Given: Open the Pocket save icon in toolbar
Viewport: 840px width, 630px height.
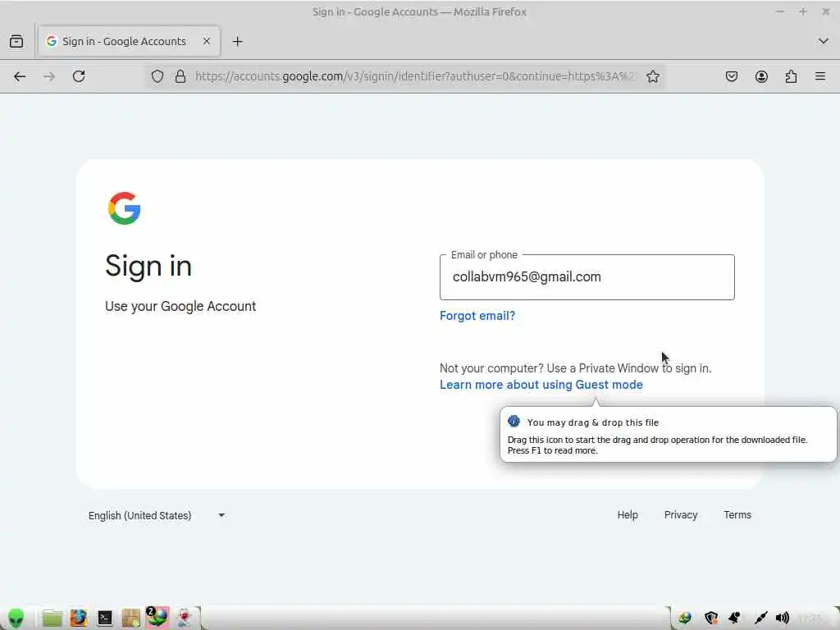Looking at the screenshot, I should click(731, 76).
